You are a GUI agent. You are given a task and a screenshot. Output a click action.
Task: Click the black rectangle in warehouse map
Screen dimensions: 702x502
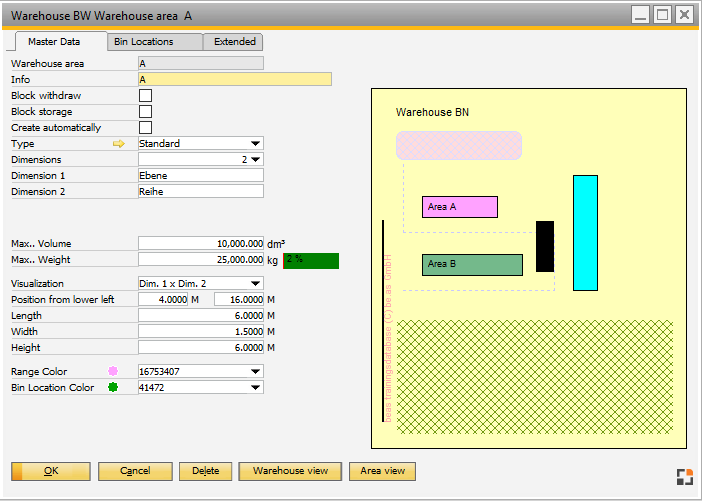(544, 246)
